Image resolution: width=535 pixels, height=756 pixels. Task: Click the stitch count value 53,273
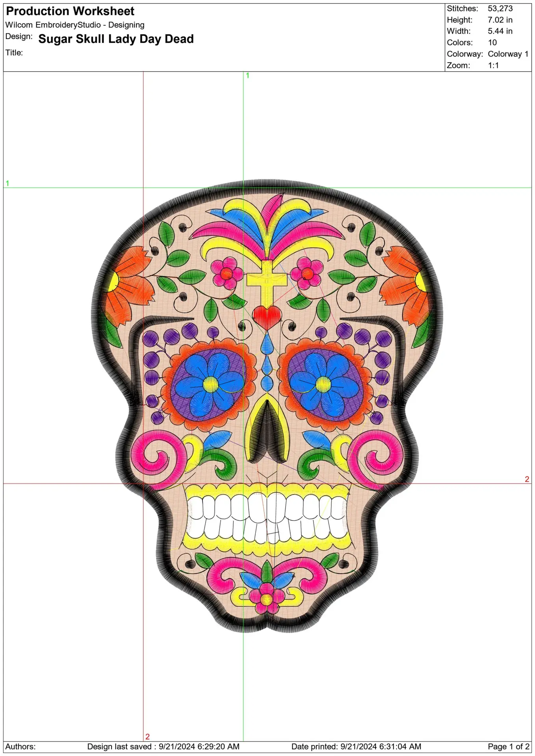click(x=500, y=8)
